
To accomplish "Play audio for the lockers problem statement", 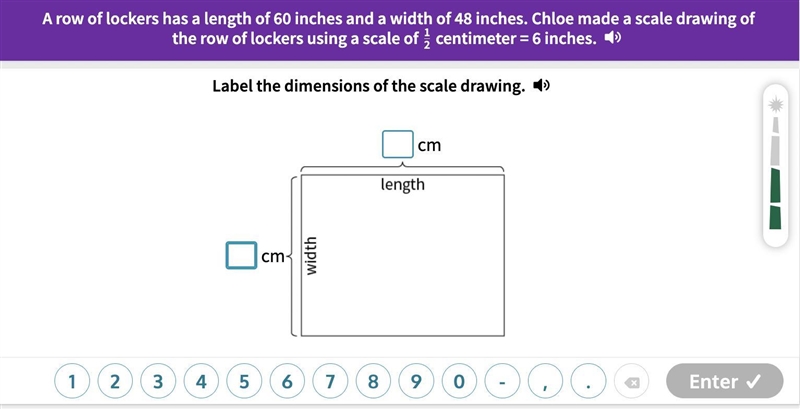I will point(612,39).
